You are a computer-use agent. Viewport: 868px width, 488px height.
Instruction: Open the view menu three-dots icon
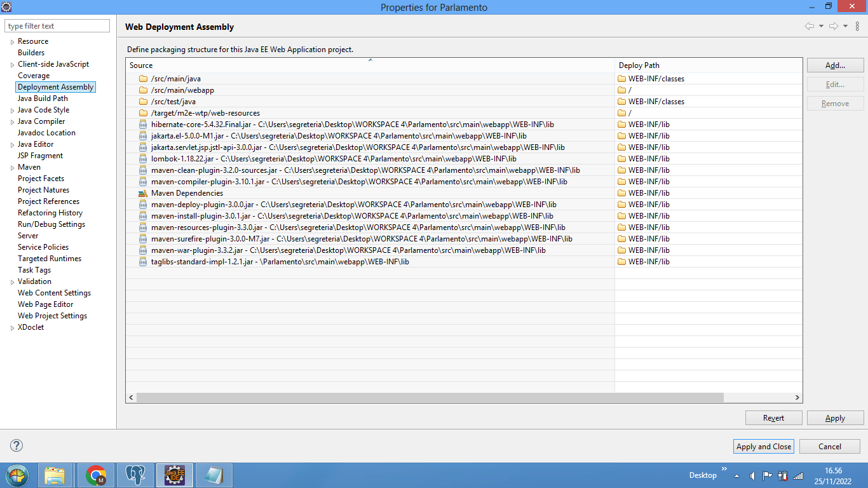click(857, 26)
